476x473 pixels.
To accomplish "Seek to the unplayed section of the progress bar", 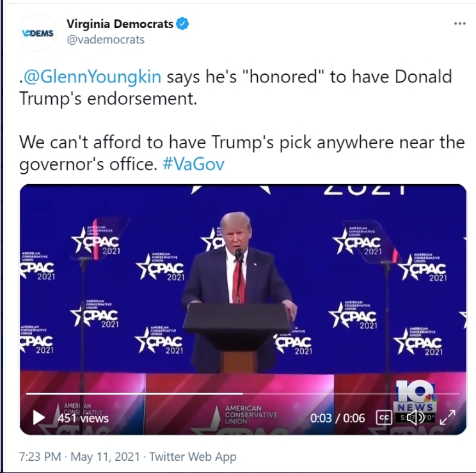I will tap(351, 394).
